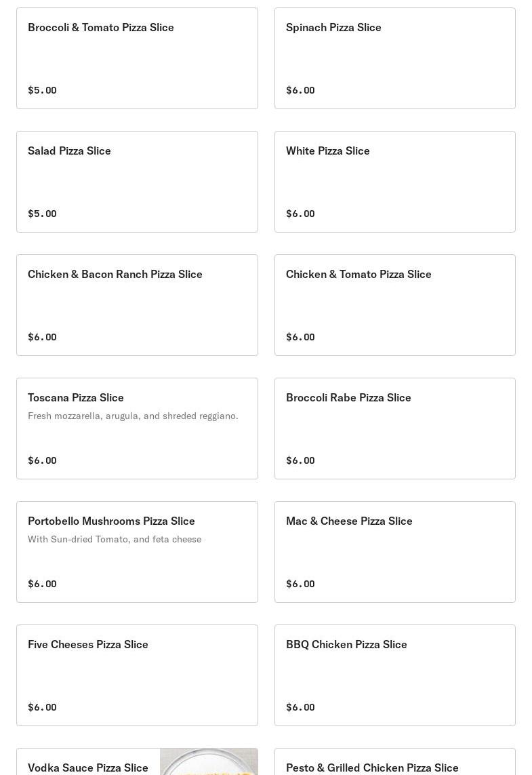Click the Vodka Sauce Pizza Slice title

88,768
